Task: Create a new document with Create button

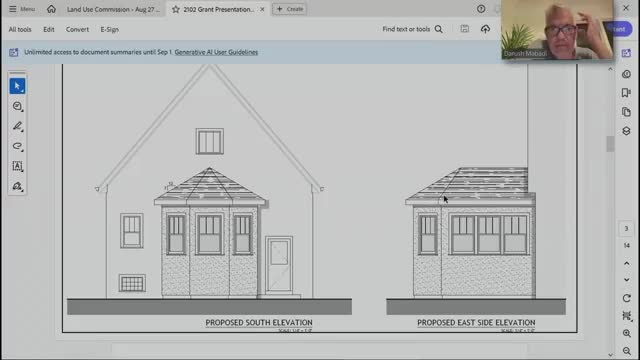Action: pos(290,9)
